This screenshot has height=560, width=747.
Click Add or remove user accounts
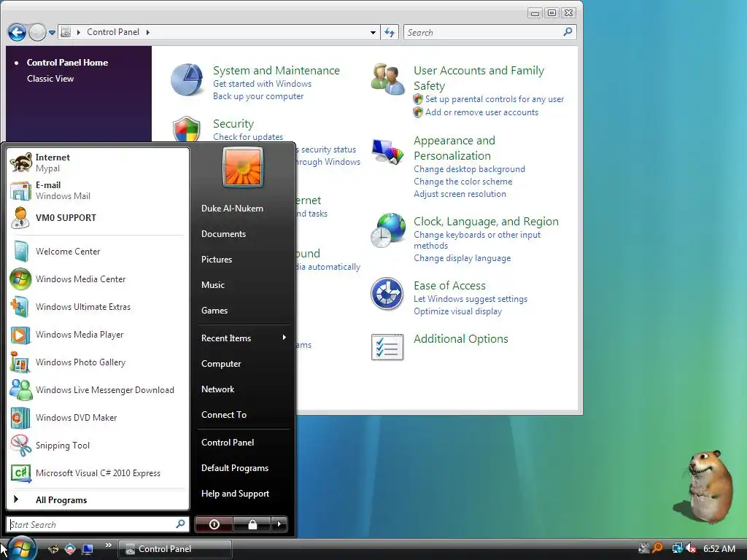tap(481, 112)
